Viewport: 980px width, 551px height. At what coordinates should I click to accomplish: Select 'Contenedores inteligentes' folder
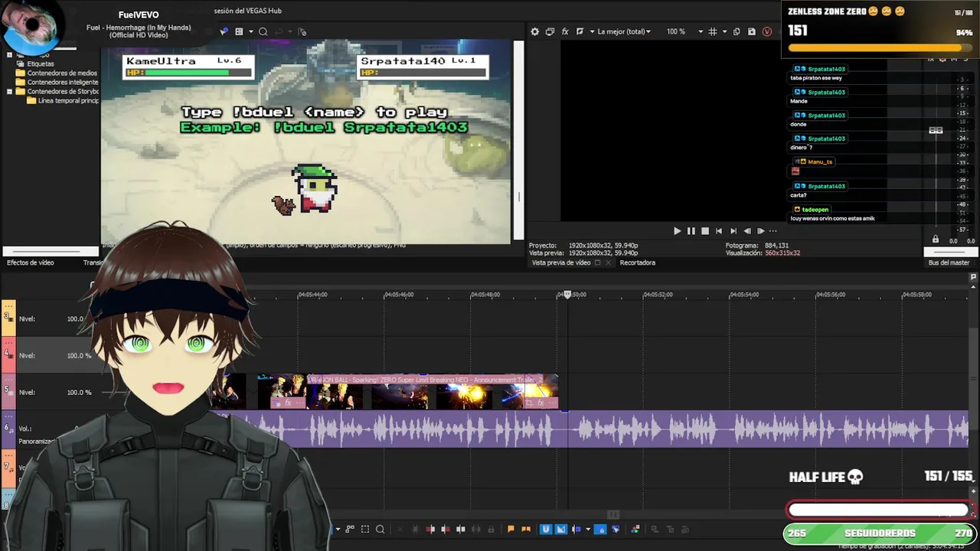(x=63, y=82)
